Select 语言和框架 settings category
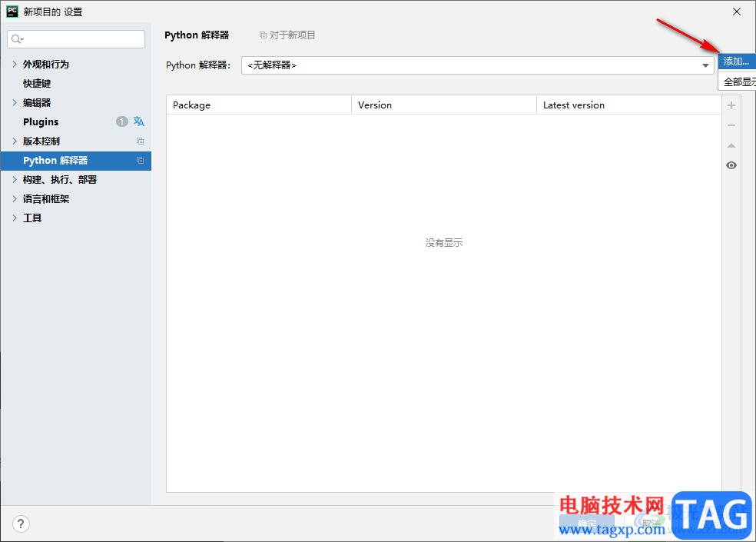756x542 pixels. [46, 199]
